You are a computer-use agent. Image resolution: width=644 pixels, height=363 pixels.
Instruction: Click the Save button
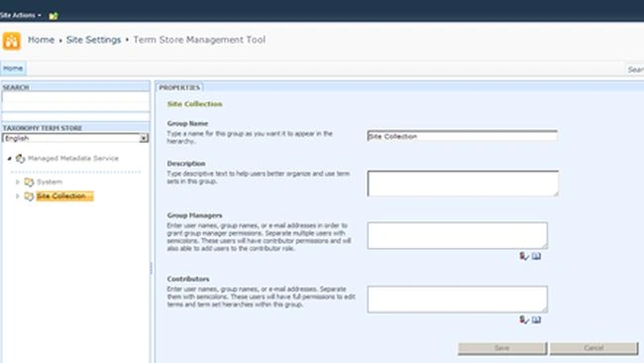[x=502, y=348]
